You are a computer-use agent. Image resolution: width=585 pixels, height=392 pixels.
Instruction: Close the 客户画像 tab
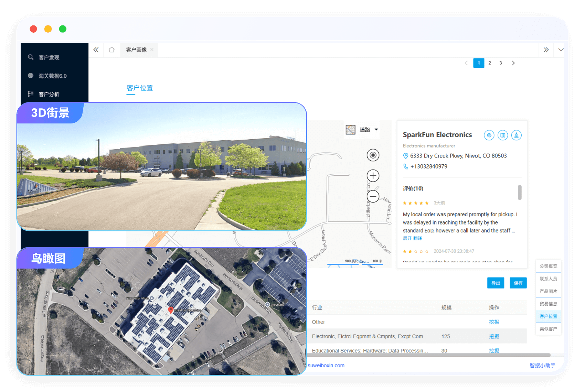152,50
